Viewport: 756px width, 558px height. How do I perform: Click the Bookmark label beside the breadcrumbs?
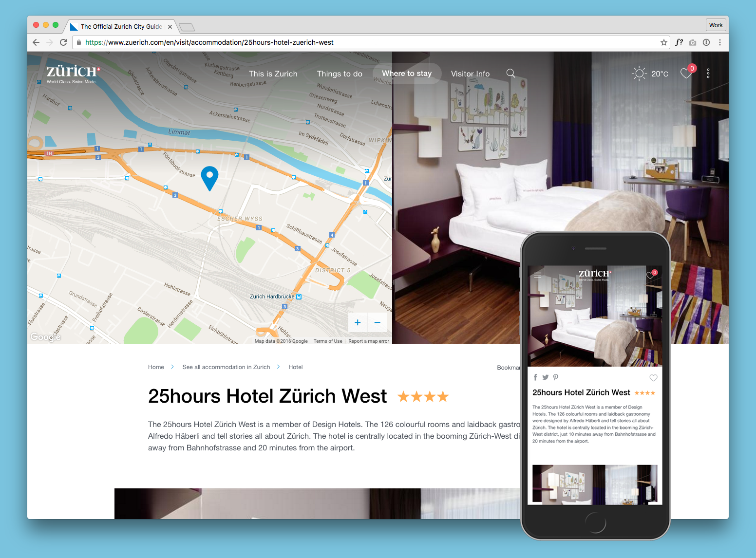509,368
